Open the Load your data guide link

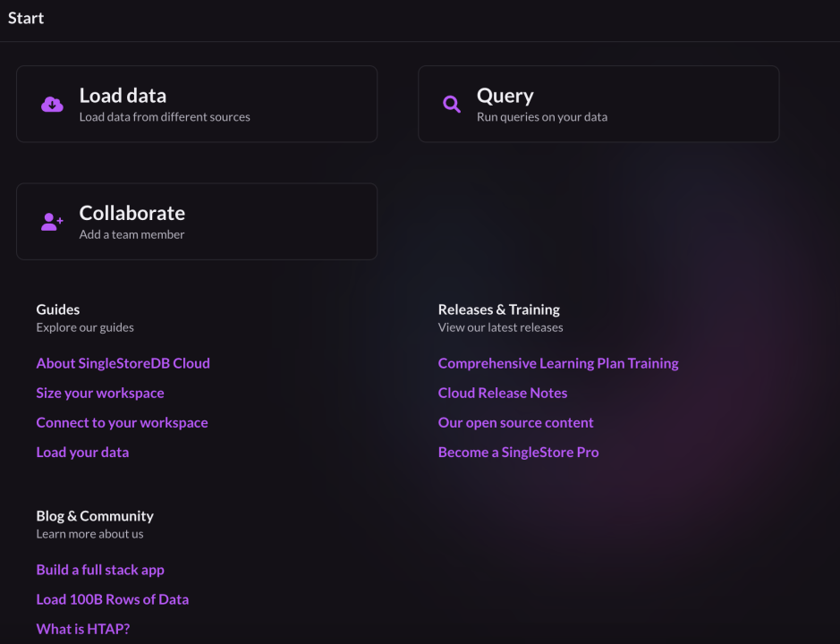click(82, 452)
